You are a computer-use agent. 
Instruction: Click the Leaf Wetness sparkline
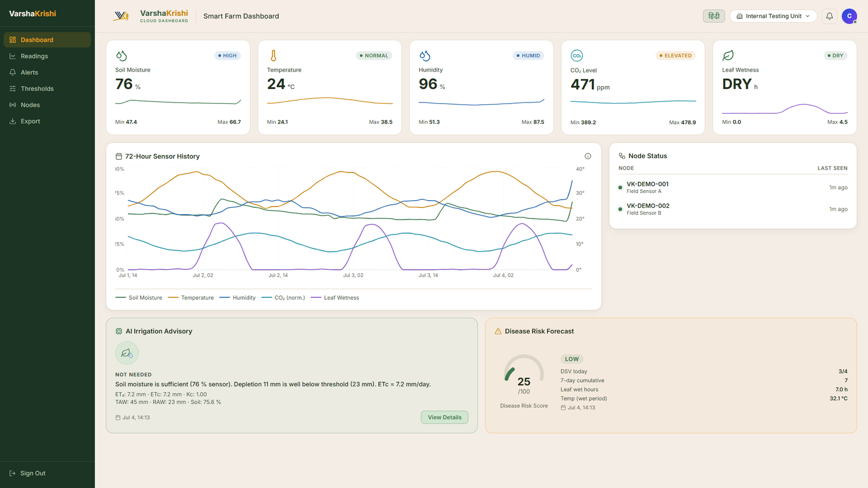(x=784, y=109)
